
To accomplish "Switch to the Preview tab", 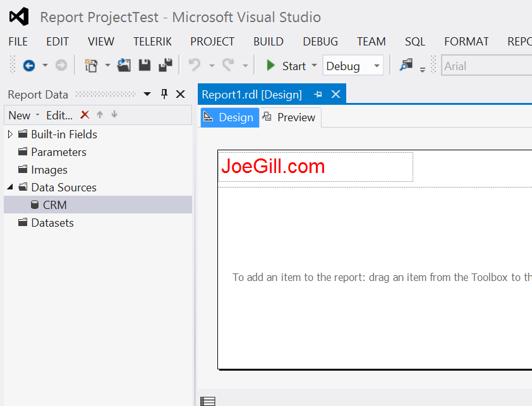I will [x=290, y=117].
